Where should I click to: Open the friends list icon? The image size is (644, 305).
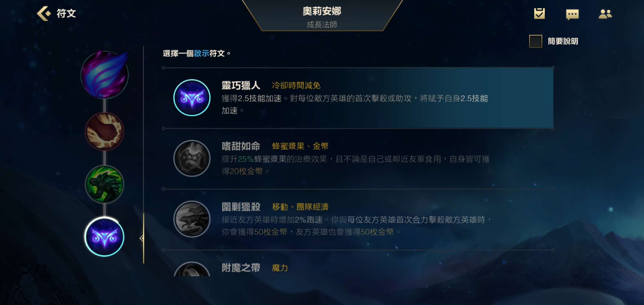(x=605, y=14)
